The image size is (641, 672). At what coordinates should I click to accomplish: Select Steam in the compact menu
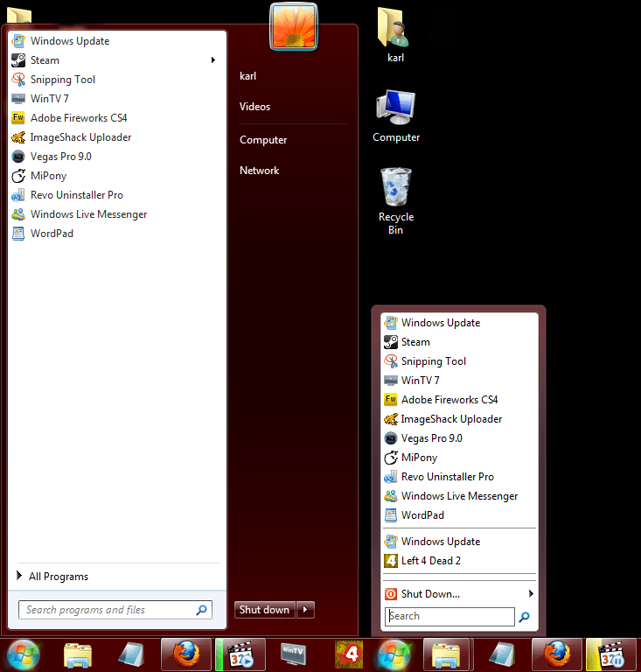click(459, 342)
